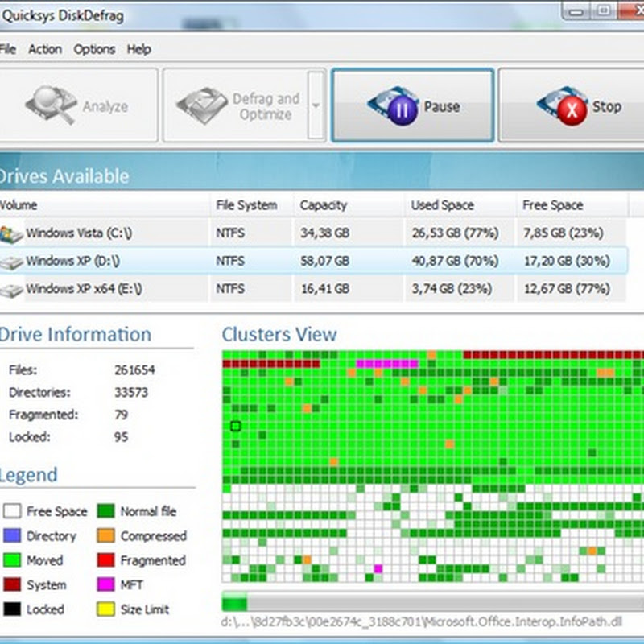Select the Windows XP x64 (E:\) volume name
The height and width of the screenshot is (644, 644).
tap(84, 289)
